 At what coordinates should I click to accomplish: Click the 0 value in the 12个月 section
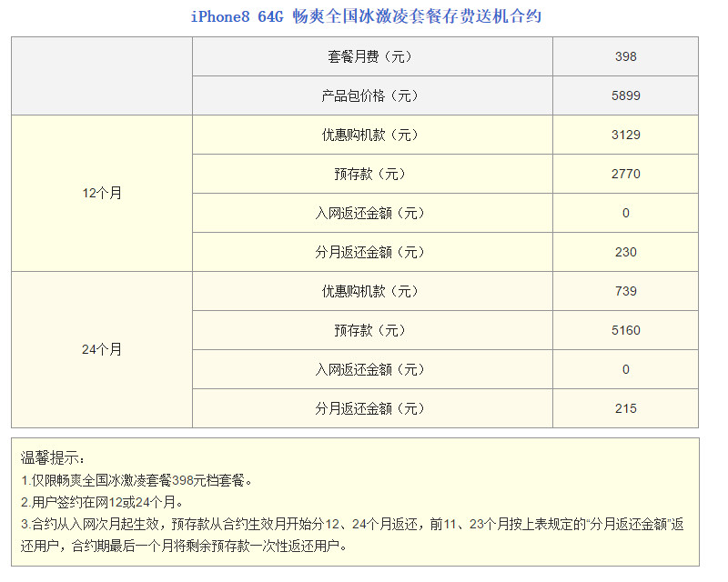coord(625,213)
